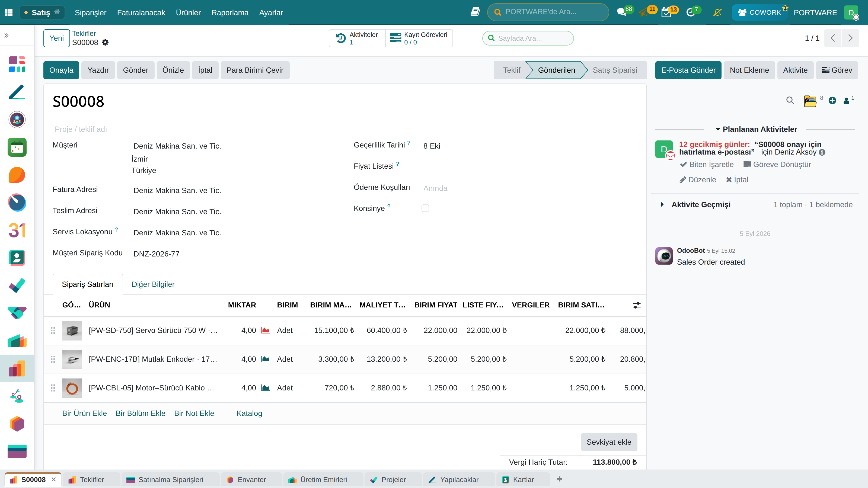Click the settings gear next to S00008
Screen dimensions: 868x488
pos(105,43)
